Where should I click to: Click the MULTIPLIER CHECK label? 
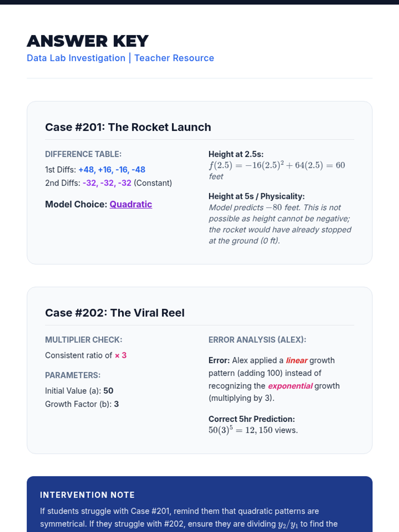click(83, 340)
